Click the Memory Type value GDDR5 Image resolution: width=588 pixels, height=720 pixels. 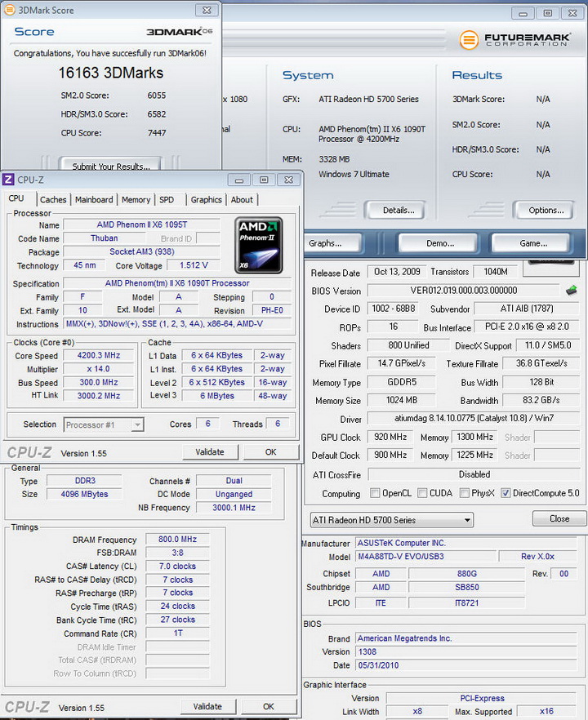pyautogui.click(x=401, y=382)
